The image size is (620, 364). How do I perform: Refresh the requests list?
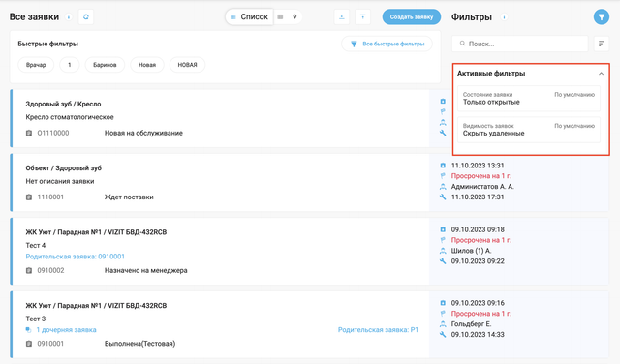[86, 17]
